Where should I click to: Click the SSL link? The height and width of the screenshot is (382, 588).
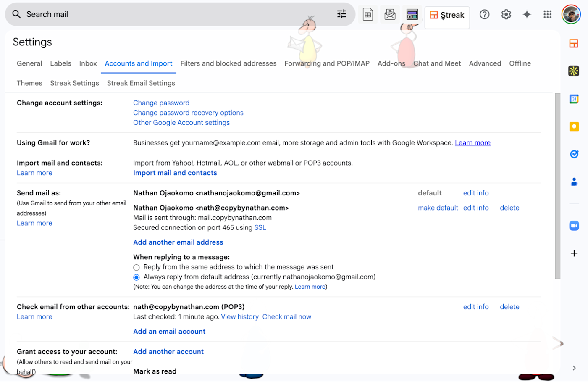260,227
